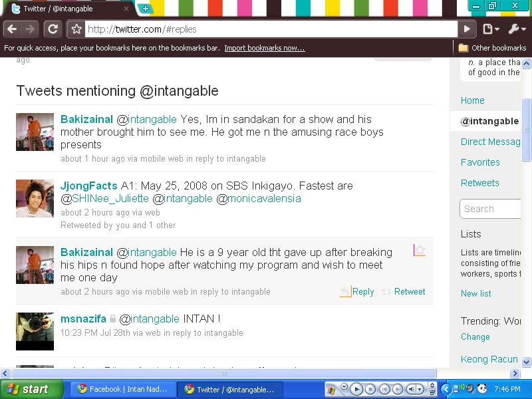This screenshot has height=399, width=532.
Task: Open the JjongFacts username link
Action: [x=89, y=186]
